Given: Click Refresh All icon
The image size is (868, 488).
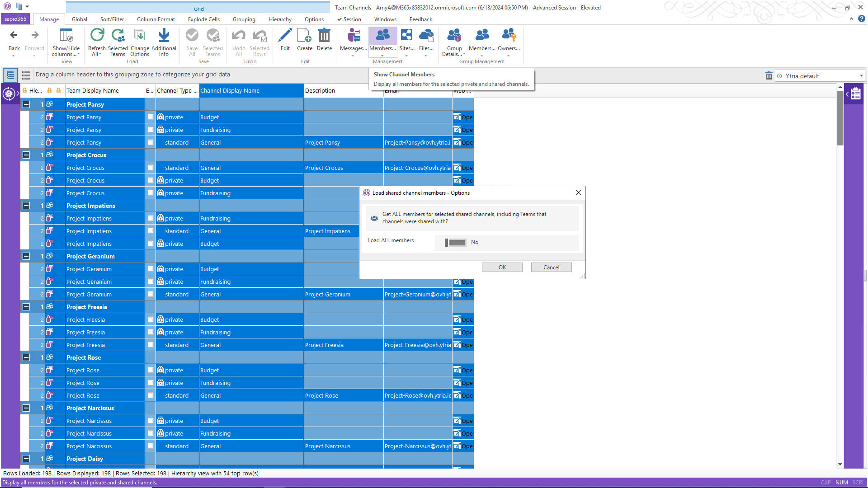Looking at the screenshot, I should pyautogui.click(x=97, y=35).
